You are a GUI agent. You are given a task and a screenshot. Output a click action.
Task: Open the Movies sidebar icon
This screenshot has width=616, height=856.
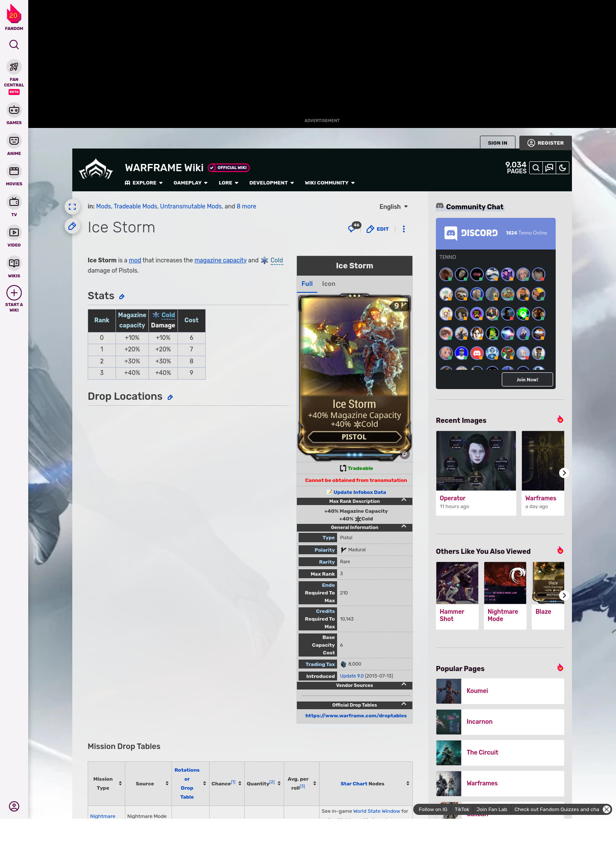[x=14, y=171]
